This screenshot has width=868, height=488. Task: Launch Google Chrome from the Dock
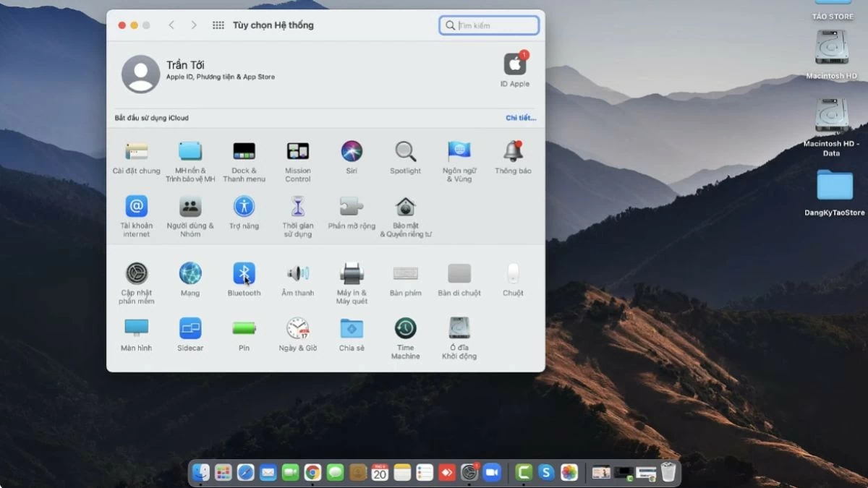312,473
